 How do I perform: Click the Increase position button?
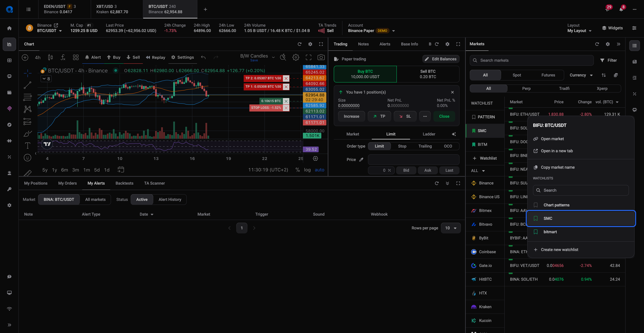tap(351, 117)
